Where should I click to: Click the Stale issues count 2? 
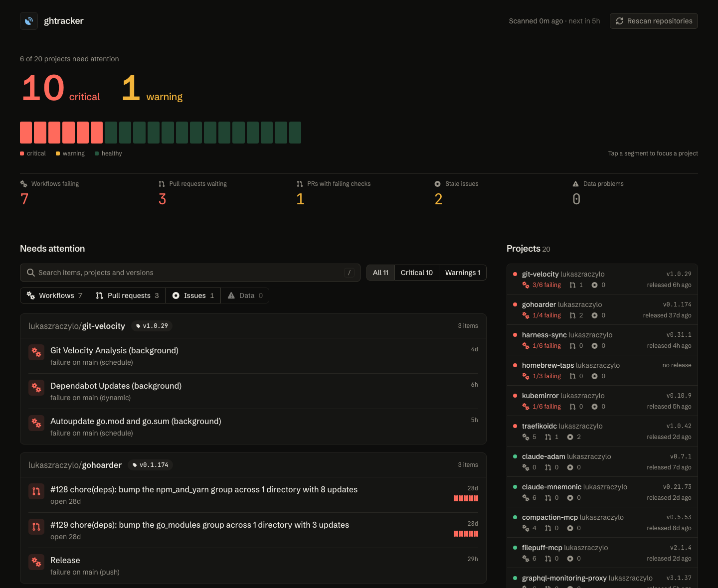click(x=438, y=199)
